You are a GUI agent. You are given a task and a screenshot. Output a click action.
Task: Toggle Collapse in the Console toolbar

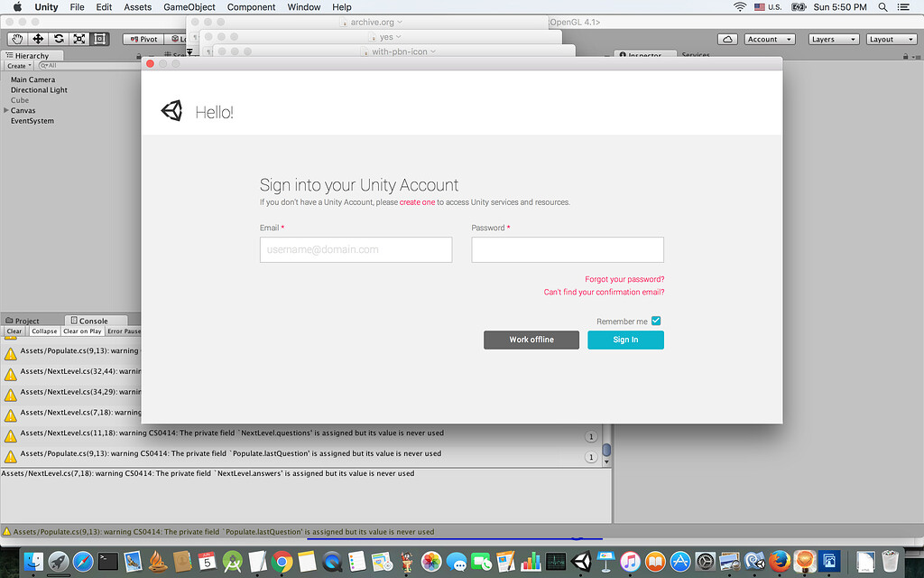(x=44, y=331)
